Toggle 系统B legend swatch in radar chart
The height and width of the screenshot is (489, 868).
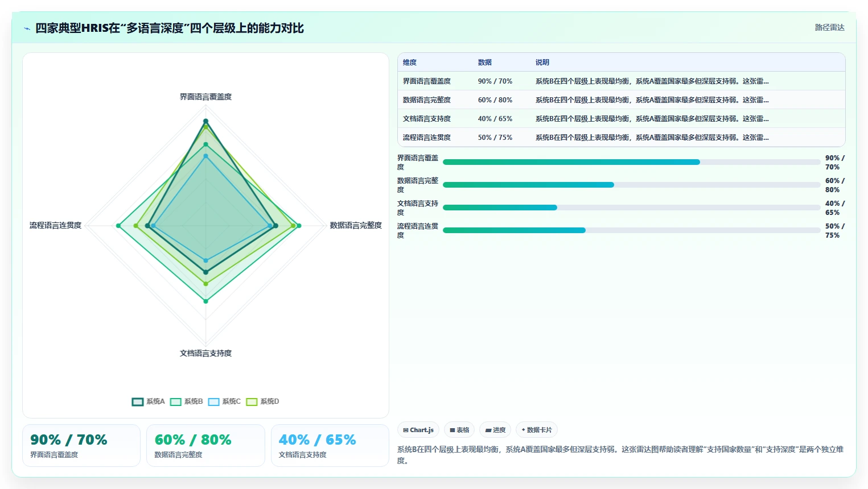coord(176,401)
